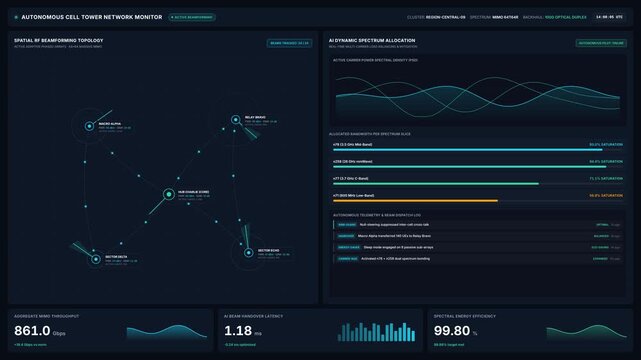Click the Hub Charlie (Core) node label
The image size is (641, 360).
(193, 192)
